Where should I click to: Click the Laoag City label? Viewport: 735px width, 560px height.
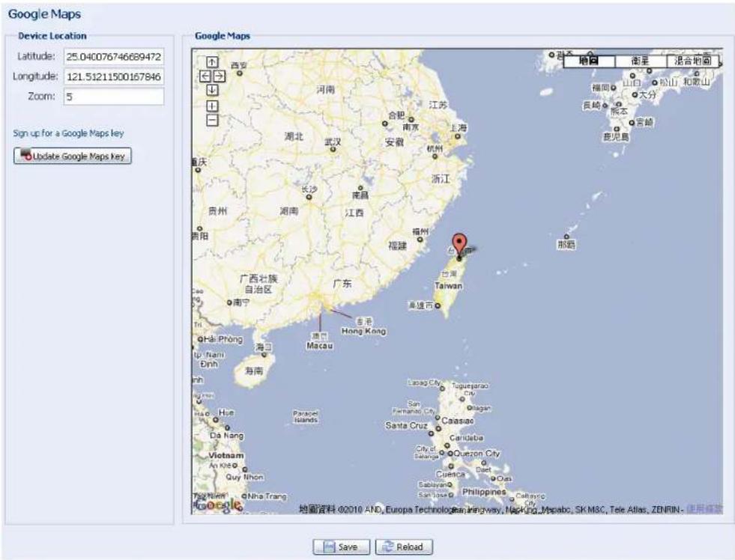424,383
